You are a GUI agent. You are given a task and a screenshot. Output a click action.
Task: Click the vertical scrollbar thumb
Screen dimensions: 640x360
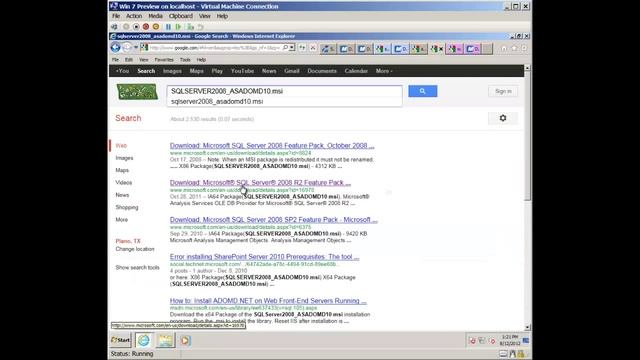527,136
